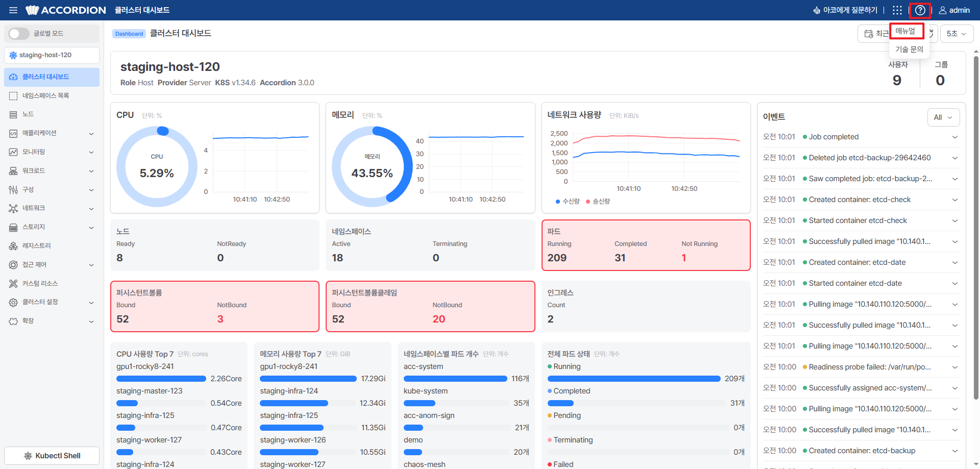The image size is (980, 469).
Task: Click the help question mark icon
Action: coord(920,10)
